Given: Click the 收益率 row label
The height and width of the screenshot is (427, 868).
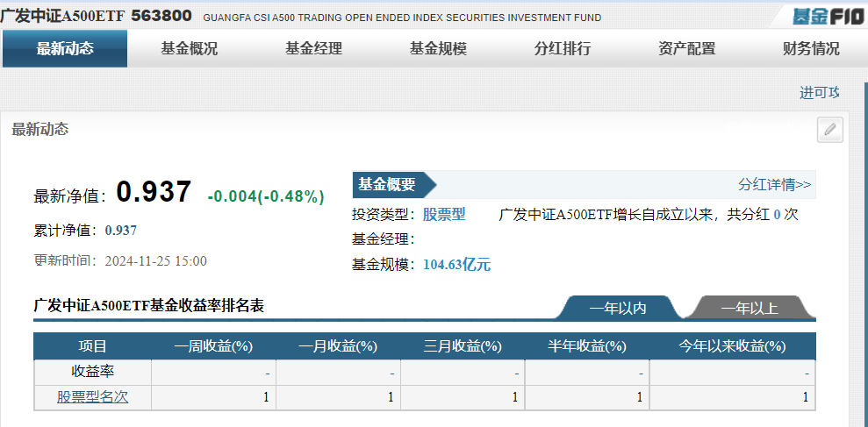Looking at the screenshot, I should coord(92,372).
